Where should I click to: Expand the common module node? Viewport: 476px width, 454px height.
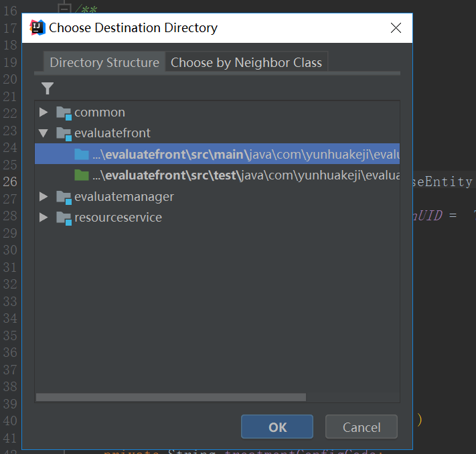(44, 112)
